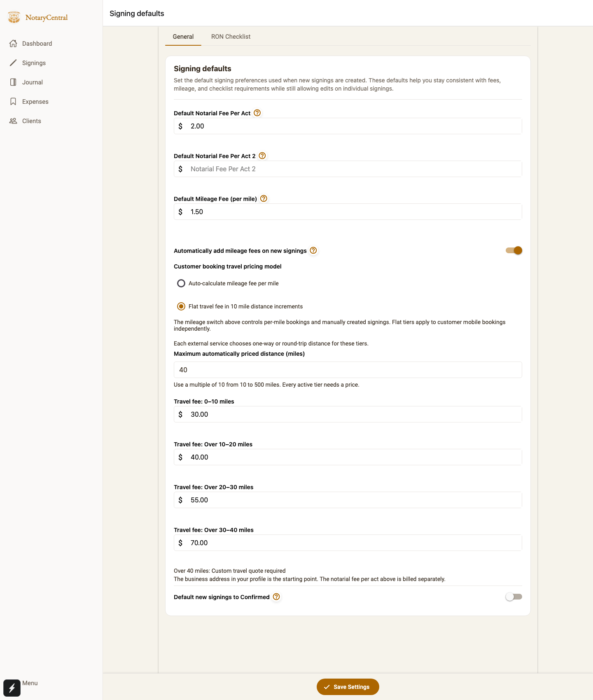The image size is (593, 700).
Task: Click the Save Settings button
Action: [x=348, y=687]
